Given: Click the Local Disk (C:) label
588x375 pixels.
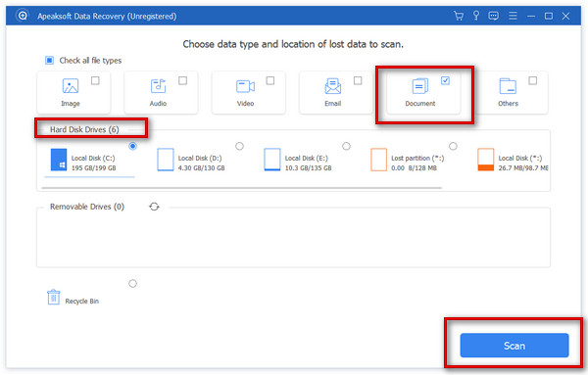Looking at the screenshot, I should click(93, 158).
